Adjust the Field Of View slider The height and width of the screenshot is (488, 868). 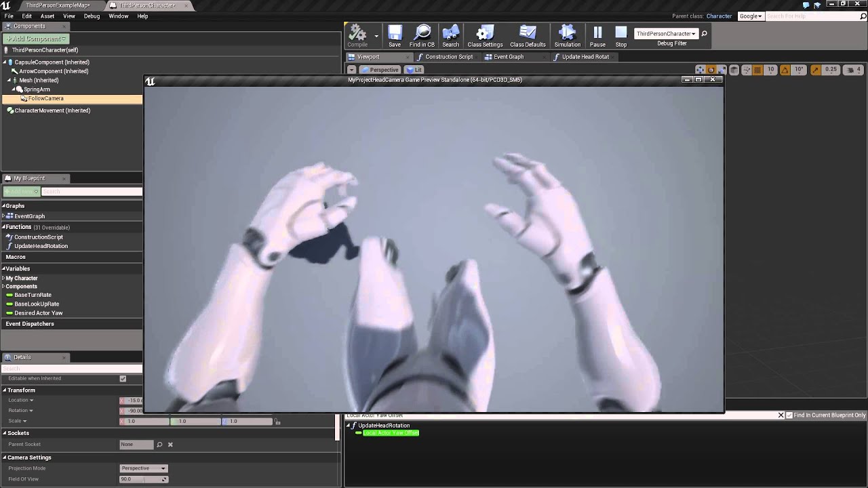(x=143, y=479)
